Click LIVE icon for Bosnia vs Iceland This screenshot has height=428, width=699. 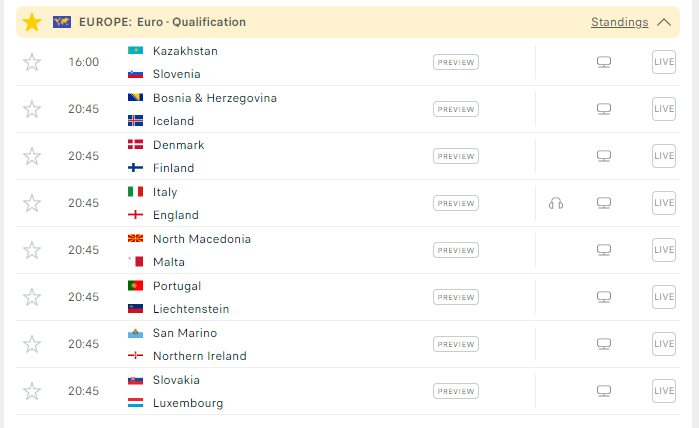(664, 109)
